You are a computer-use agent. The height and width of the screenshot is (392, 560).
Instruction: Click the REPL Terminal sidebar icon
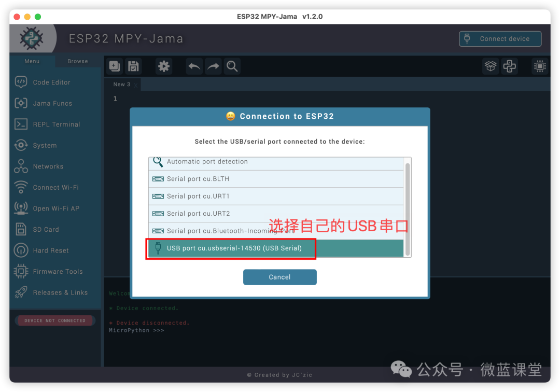(21, 124)
